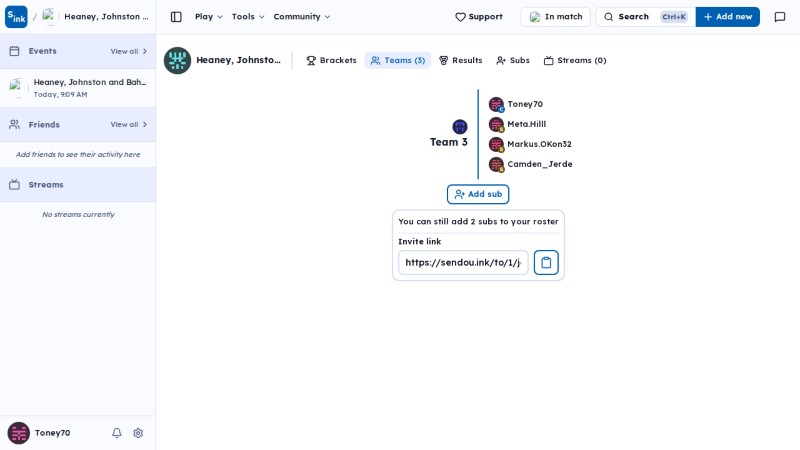The height and width of the screenshot is (450, 800).
Task: View all Friends
Action: coord(129,124)
